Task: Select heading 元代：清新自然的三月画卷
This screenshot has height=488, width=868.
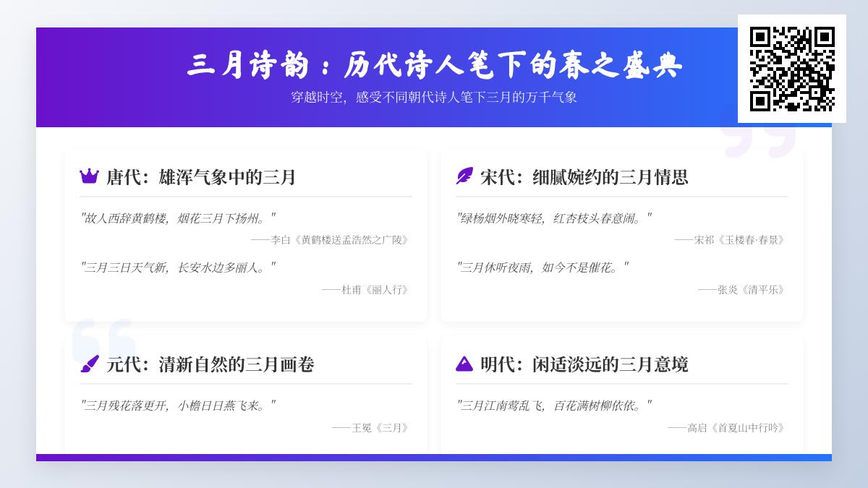Action: [210, 364]
